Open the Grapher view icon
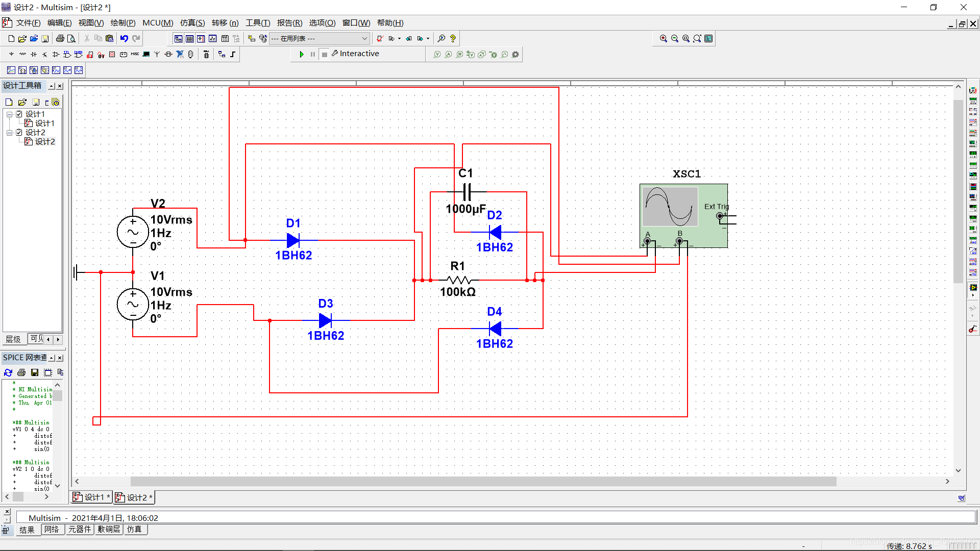This screenshot has width=980, height=551. (x=212, y=38)
